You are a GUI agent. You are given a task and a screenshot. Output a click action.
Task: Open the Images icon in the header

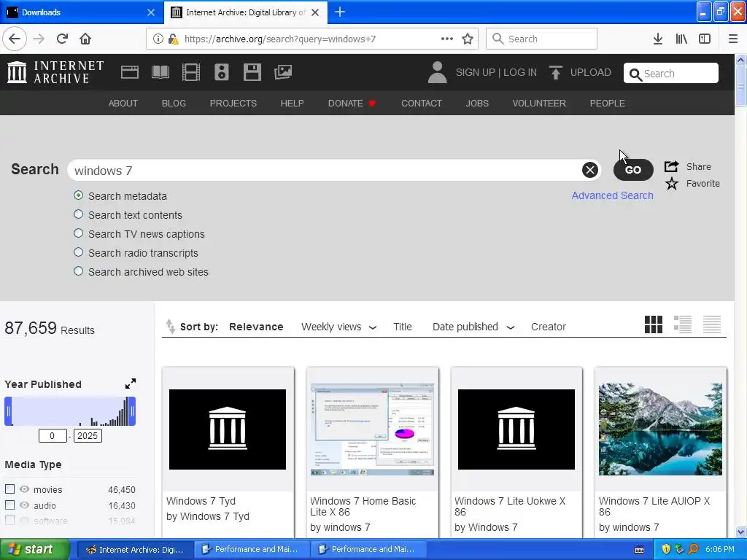tap(283, 72)
